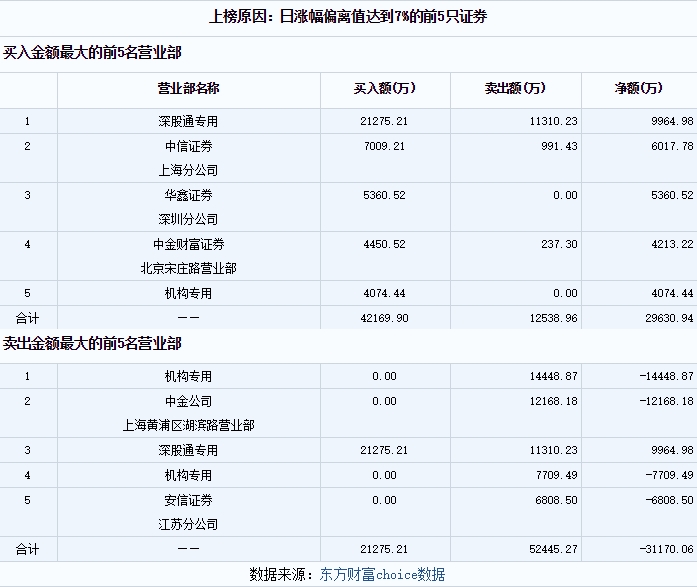Image resolution: width=697 pixels, height=587 pixels.
Task: Click the 北京宋庄路营业部 branch text
Action: pyautogui.click(x=188, y=268)
